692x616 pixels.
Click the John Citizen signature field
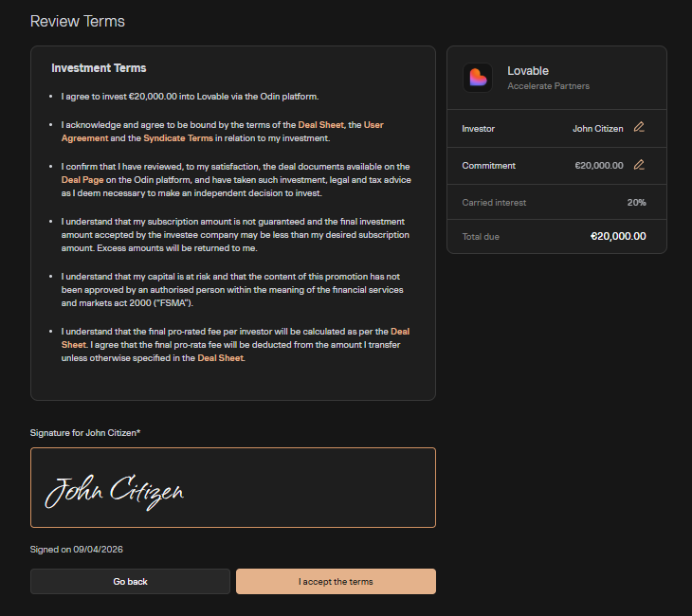tap(233, 487)
